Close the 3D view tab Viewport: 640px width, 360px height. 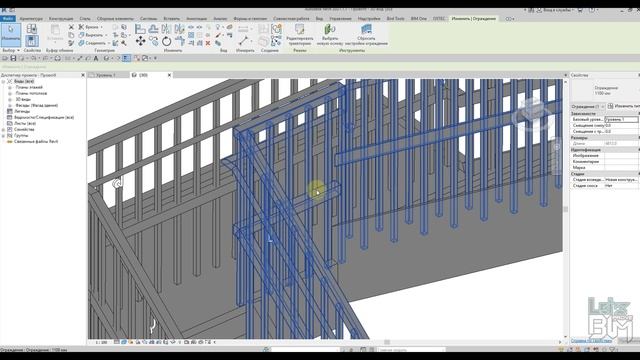(169, 75)
